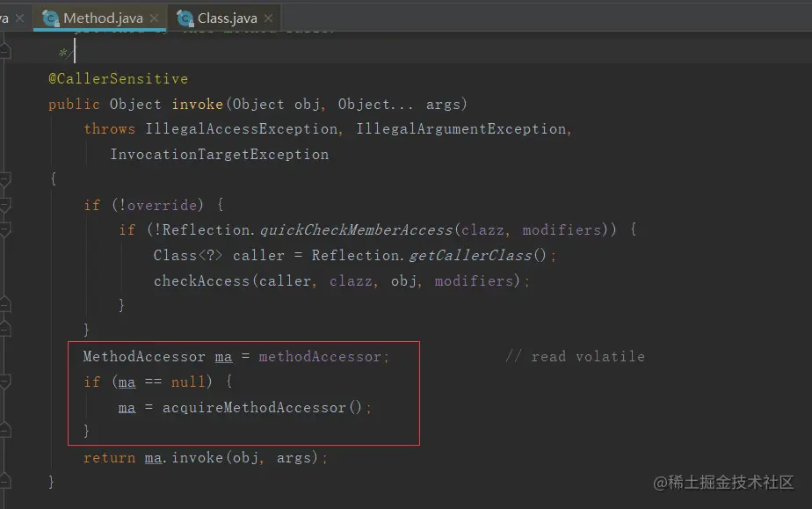Click IllegalArgumentException in throws clause
This screenshot has width=812, height=509.
460,129
